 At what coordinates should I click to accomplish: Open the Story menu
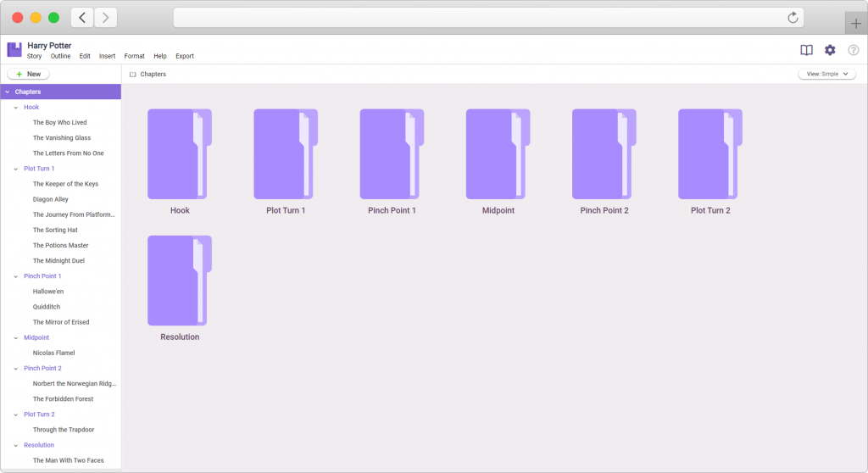tap(34, 57)
